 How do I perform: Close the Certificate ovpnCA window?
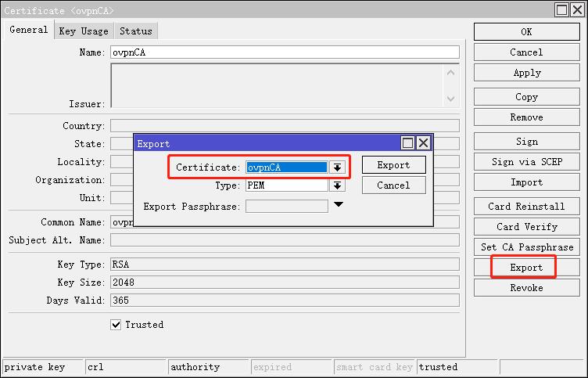pos(578,9)
